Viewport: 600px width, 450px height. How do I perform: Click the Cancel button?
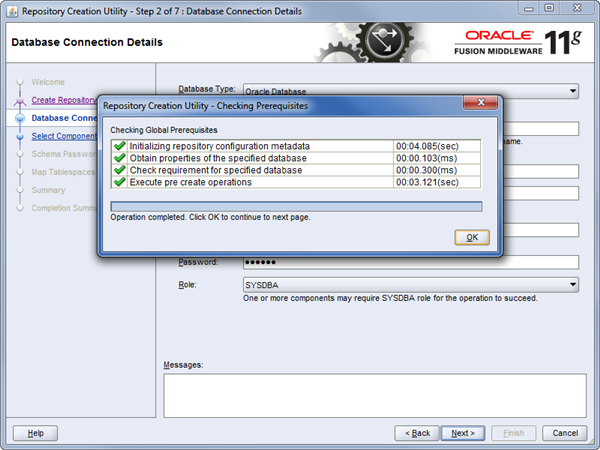point(565,433)
